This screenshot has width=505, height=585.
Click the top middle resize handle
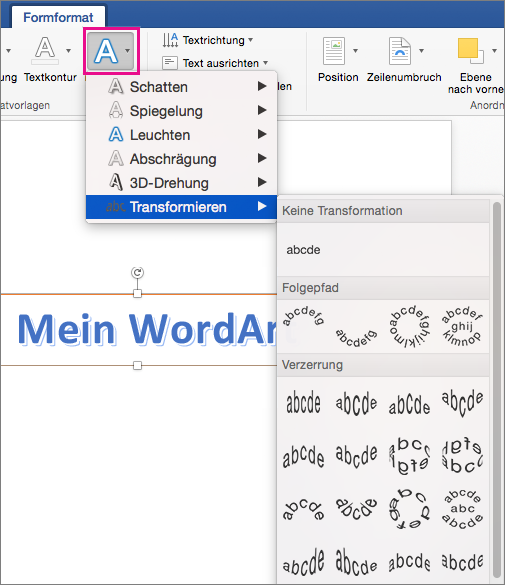pos(137,294)
